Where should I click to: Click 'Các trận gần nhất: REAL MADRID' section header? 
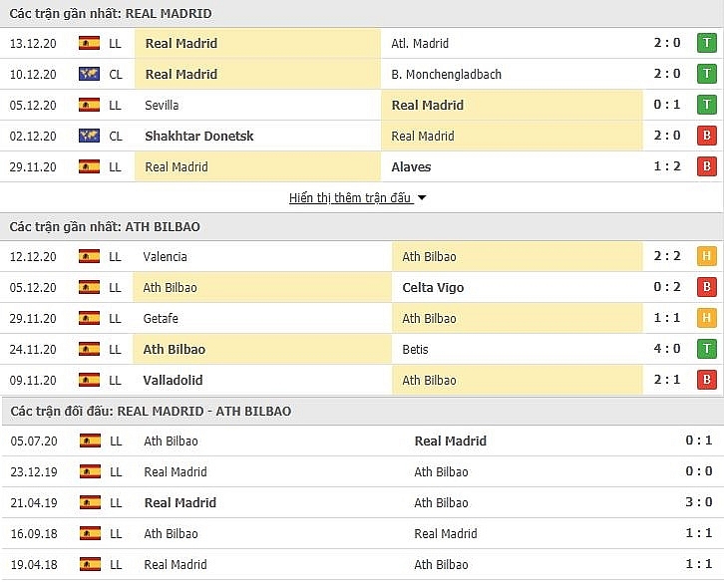(111, 14)
